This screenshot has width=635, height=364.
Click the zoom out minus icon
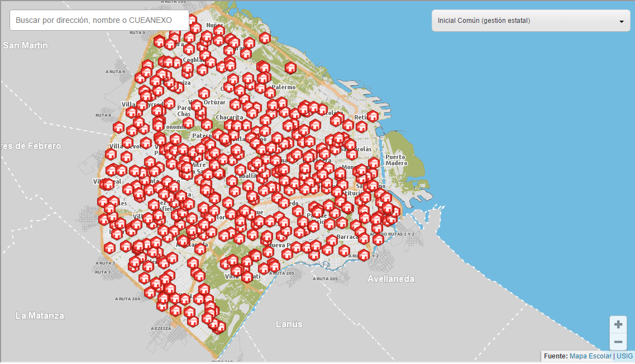point(618,341)
